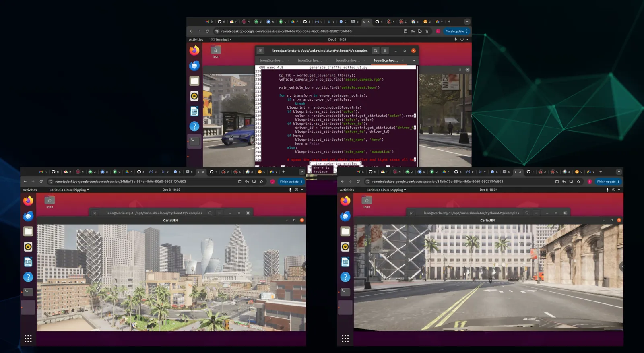Expand CarlaUE4-Linux-Shipping menu in bottom-right window
Image resolution: width=644 pixels, height=353 pixels.
[x=386, y=190]
